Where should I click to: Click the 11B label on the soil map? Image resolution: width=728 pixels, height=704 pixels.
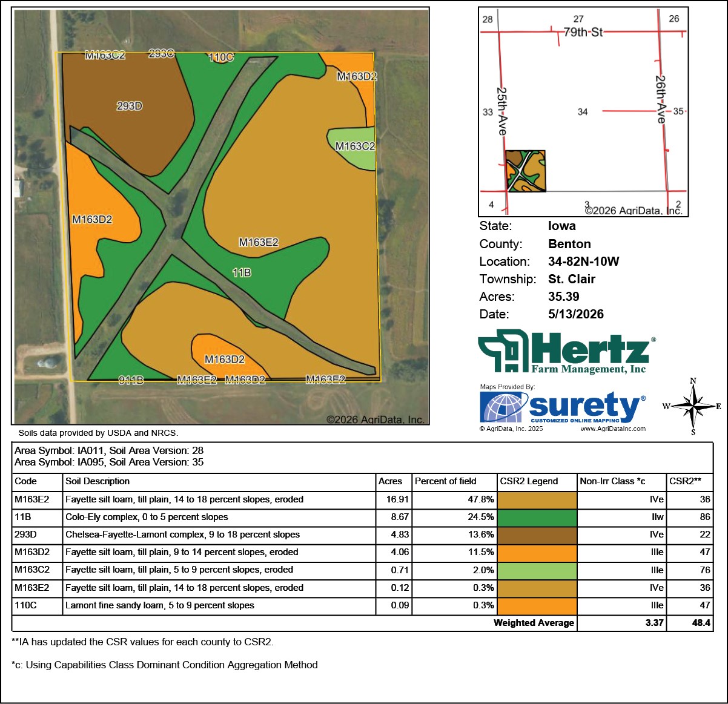[x=242, y=273]
